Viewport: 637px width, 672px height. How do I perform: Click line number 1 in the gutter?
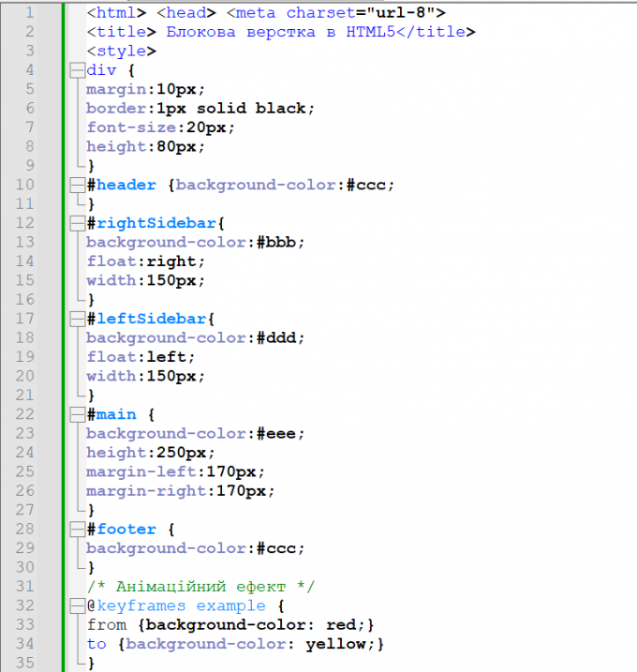[x=29, y=13]
